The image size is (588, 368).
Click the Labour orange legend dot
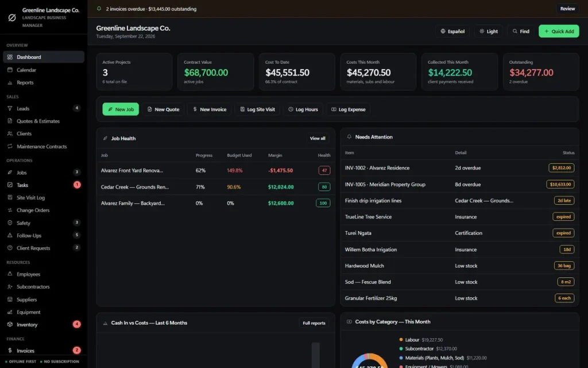pyautogui.click(x=401, y=339)
